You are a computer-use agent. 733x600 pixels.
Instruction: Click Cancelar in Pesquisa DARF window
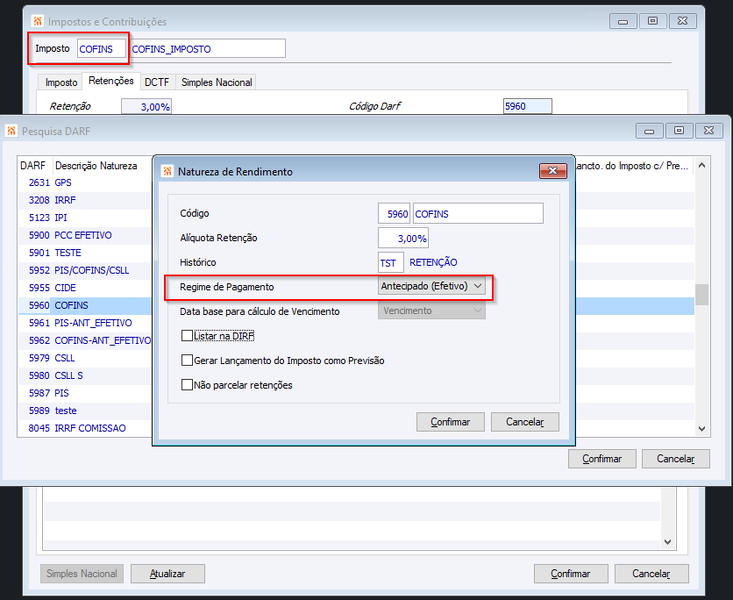(x=676, y=459)
